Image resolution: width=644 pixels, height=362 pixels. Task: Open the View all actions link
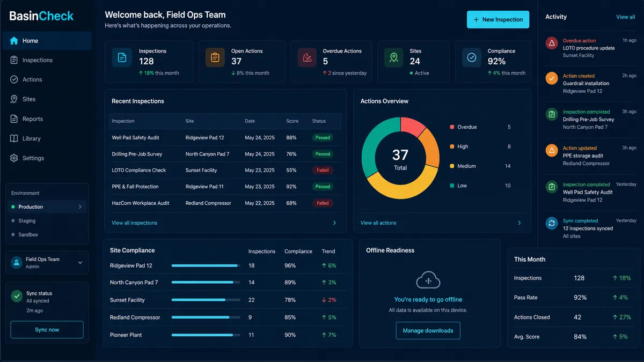[x=378, y=223]
